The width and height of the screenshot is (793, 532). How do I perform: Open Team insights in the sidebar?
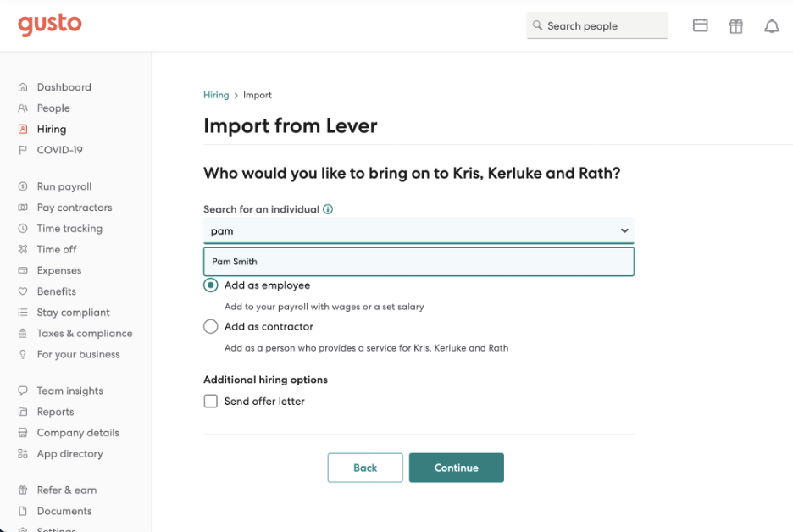(x=69, y=391)
